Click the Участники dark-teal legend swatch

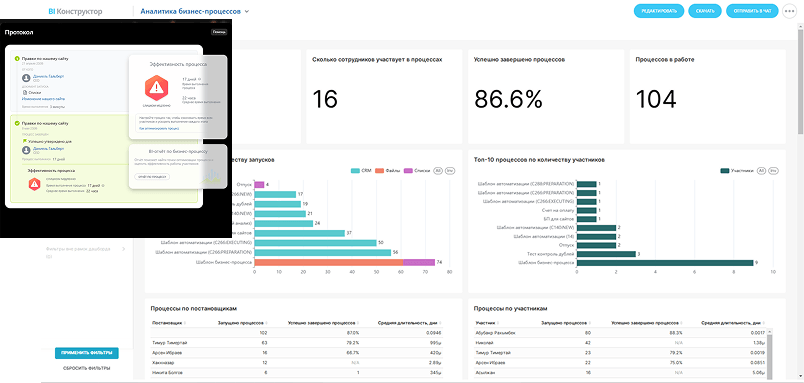click(725, 171)
